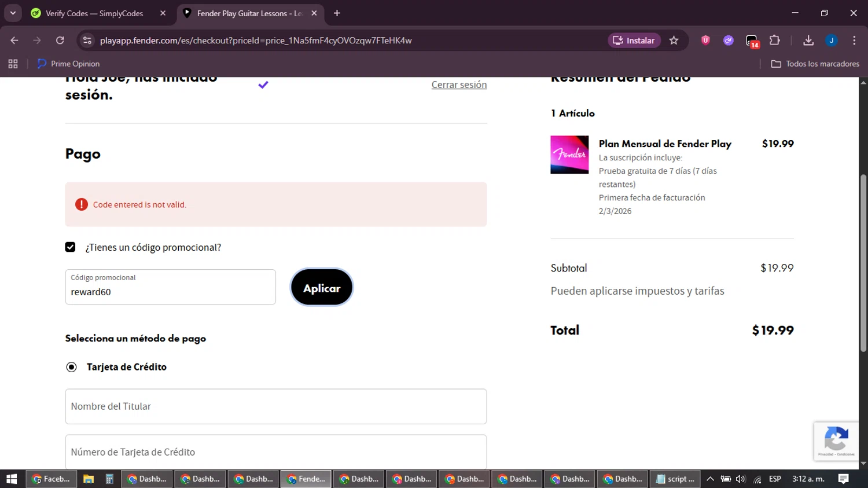The height and width of the screenshot is (488, 868).
Task: Click the reCAPTCHA badge
Action: click(x=836, y=441)
